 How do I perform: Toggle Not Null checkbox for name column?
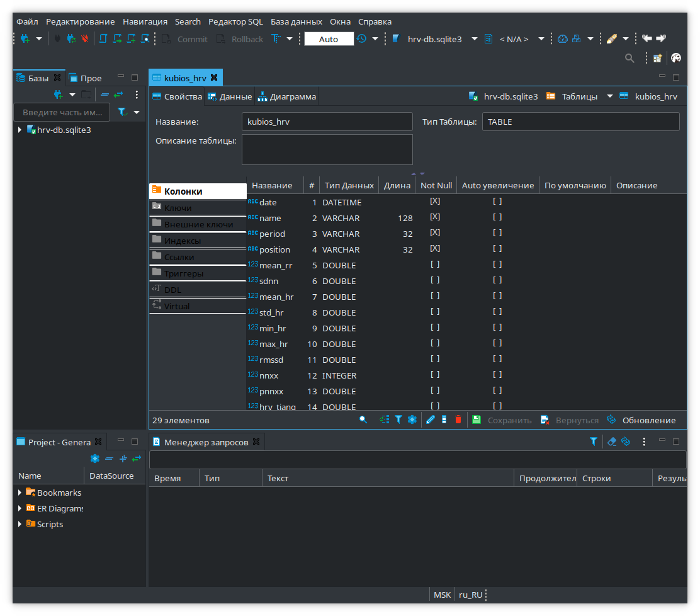click(x=435, y=217)
